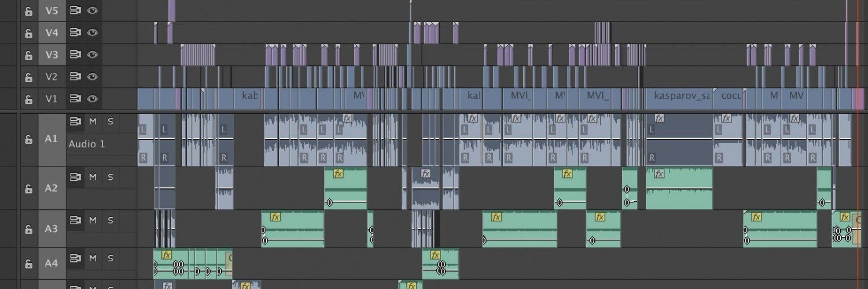Image resolution: width=868 pixels, height=289 pixels.
Task: Click fx badge on kasparov_sa audio clip
Action: pos(659,118)
